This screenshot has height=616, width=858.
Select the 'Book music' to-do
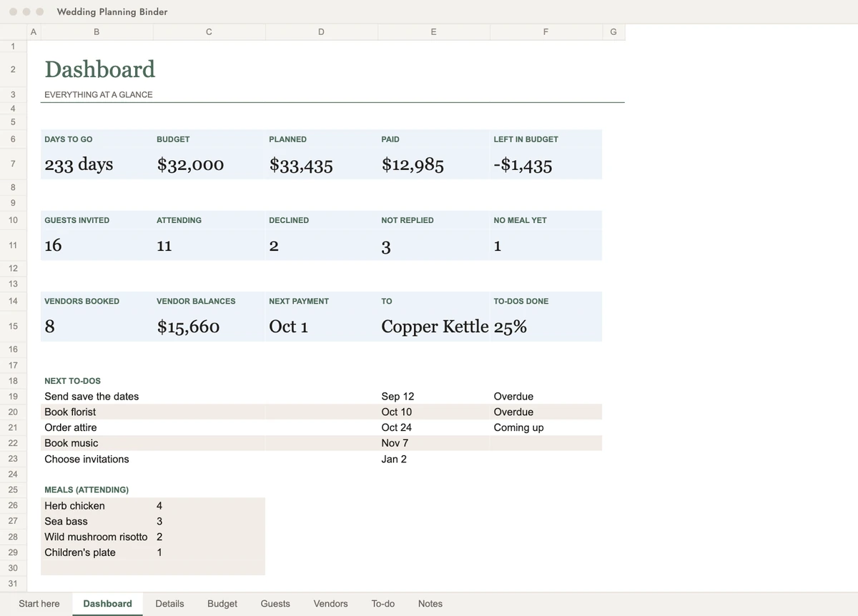coord(71,443)
